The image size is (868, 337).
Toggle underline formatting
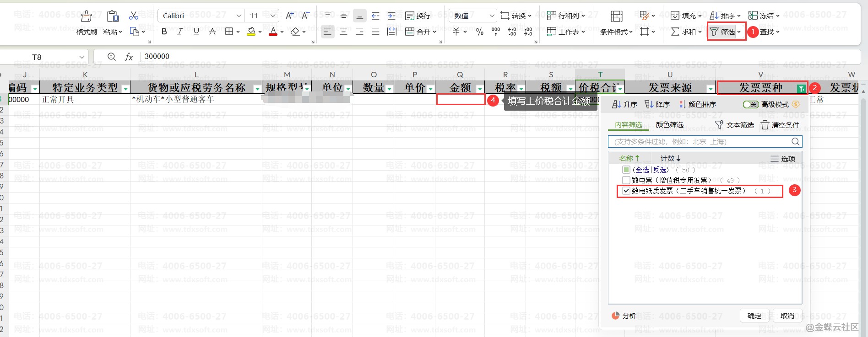[x=196, y=32]
